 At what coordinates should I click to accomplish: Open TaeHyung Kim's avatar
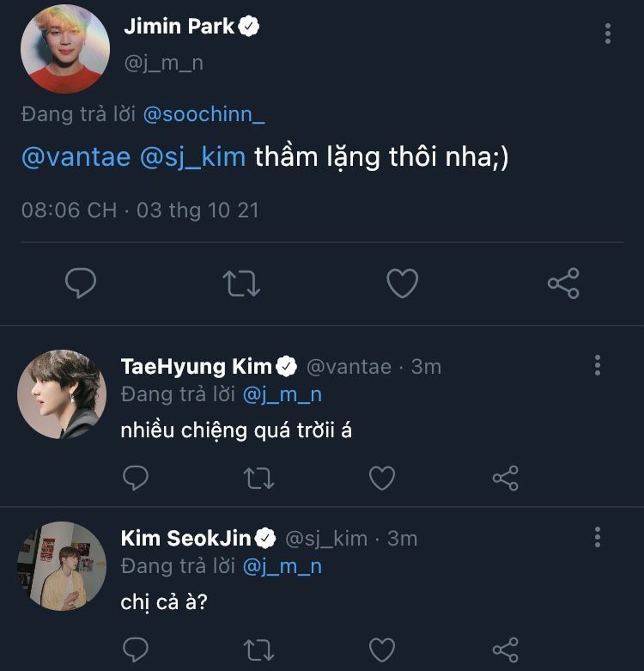61,394
